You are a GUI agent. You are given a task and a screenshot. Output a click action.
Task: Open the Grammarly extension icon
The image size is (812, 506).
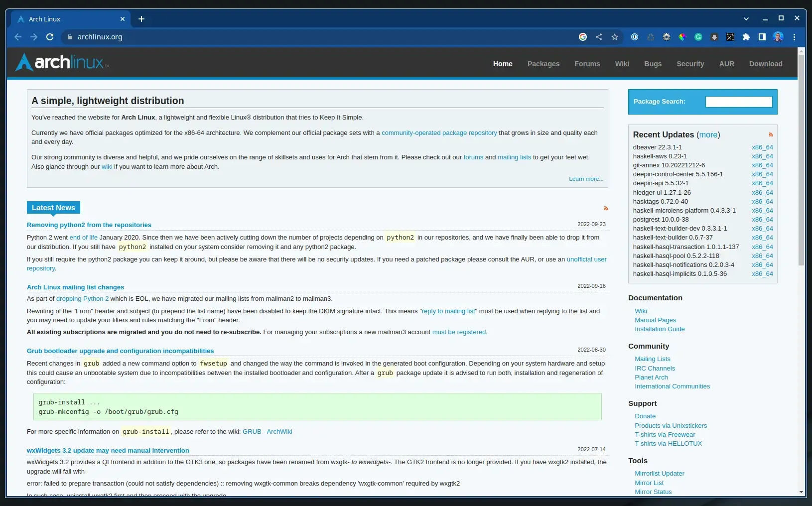pyautogui.click(x=698, y=37)
